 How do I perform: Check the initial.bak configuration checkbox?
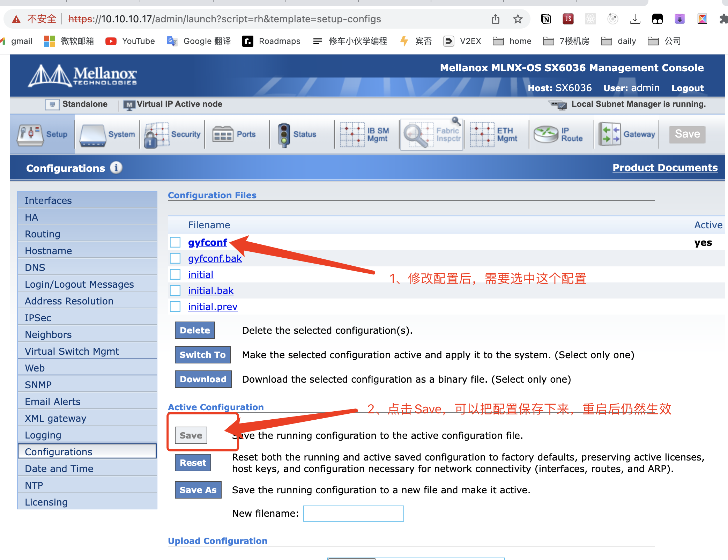click(175, 290)
